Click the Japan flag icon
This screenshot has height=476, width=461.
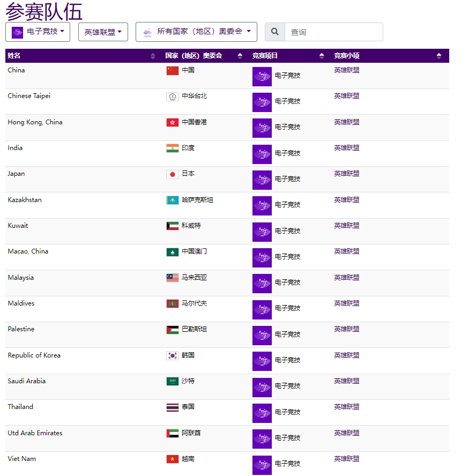(x=173, y=174)
